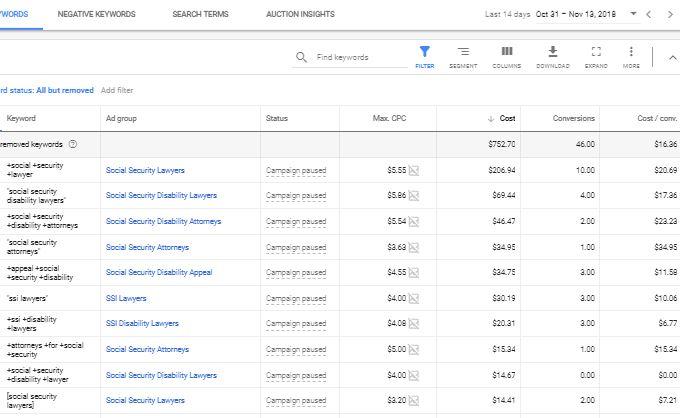This screenshot has width=680, height=418.
Task: Click chart icon next to $5.54 Max CPC
Action: tap(414, 222)
